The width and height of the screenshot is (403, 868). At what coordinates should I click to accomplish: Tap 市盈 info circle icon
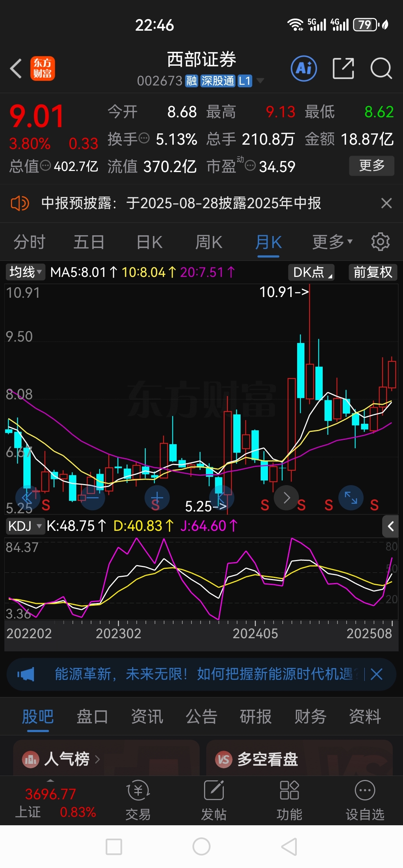pyautogui.click(x=250, y=165)
